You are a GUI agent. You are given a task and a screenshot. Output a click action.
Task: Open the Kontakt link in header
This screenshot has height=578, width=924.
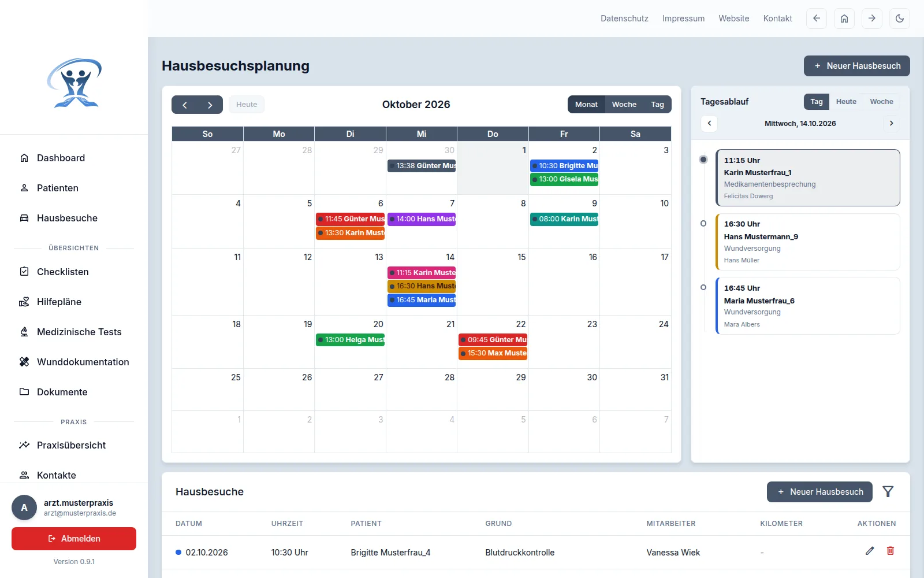pos(778,18)
